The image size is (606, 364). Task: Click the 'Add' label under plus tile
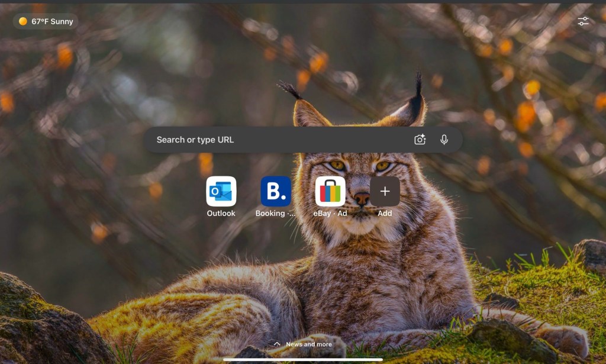(385, 213)
